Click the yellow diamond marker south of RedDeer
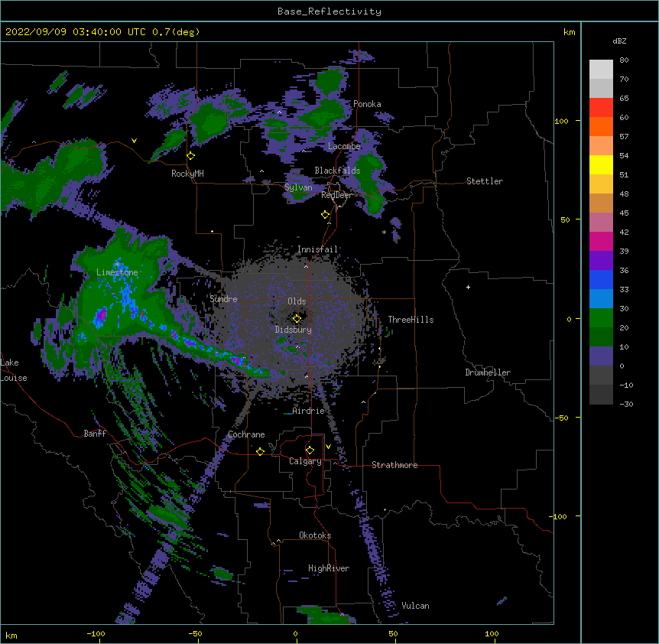Viewport: 659px width, 644px height. (x=326, y=215)
